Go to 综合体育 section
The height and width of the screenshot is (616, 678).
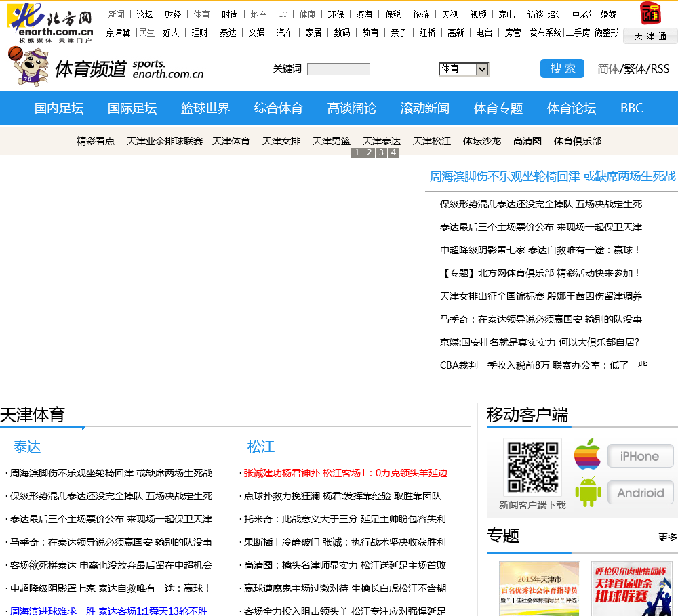pyautogui.click(x=279, y=108)
